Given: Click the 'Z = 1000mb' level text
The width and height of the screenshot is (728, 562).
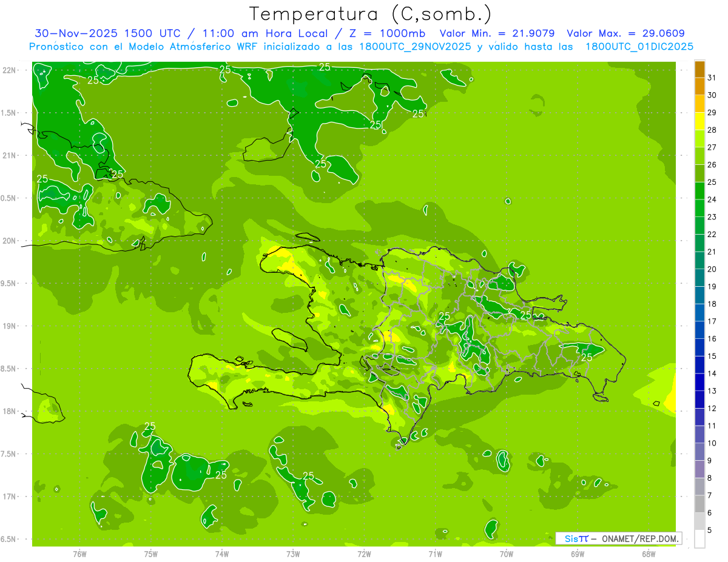Looking at the screenshot, I should coord(386,33).
